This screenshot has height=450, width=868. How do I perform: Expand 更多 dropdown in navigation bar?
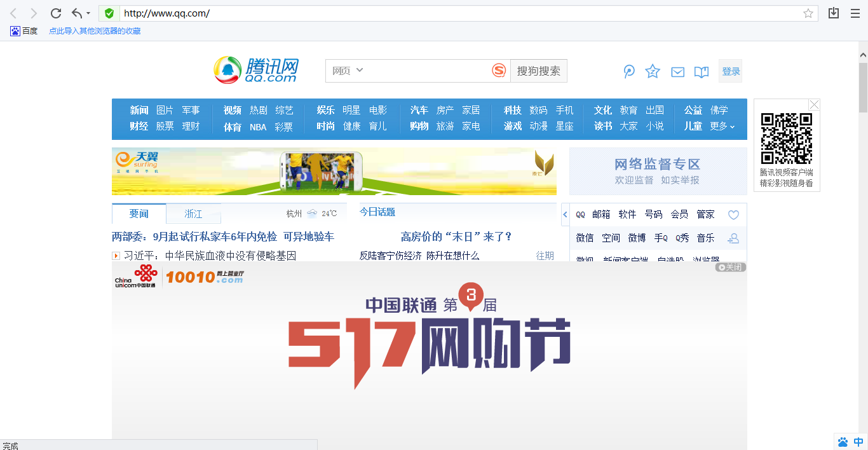point(722,126)
